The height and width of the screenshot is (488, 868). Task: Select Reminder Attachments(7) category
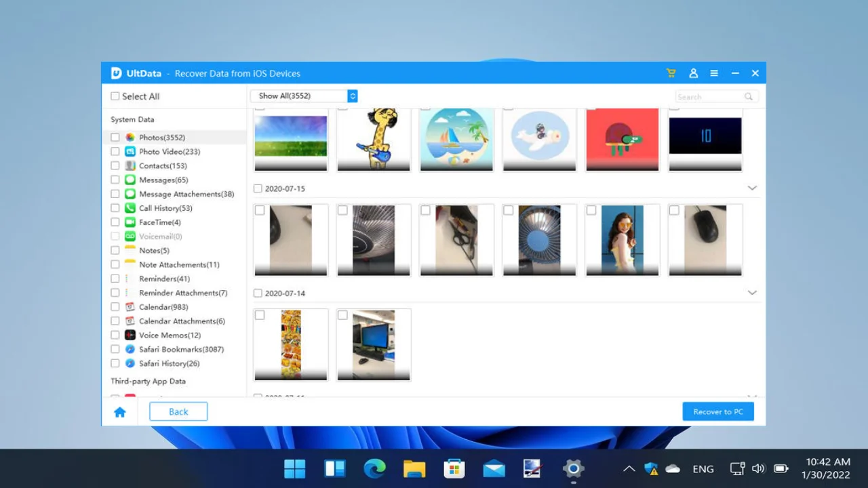click(183, 293)
